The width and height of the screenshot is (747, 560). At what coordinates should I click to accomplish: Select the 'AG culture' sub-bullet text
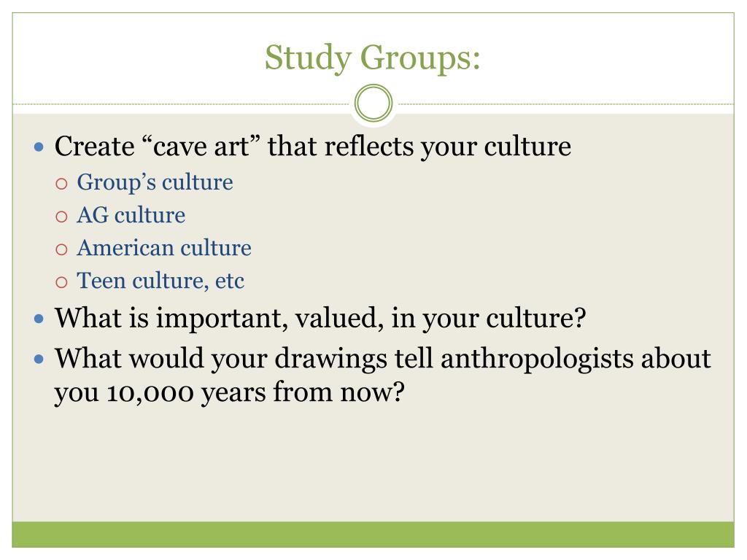(131, 215)
